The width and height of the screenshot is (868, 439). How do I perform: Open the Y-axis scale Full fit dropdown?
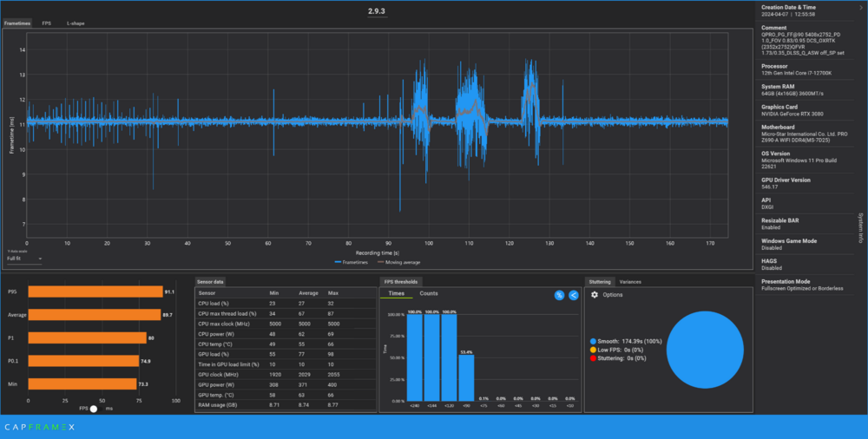point(23,259)
